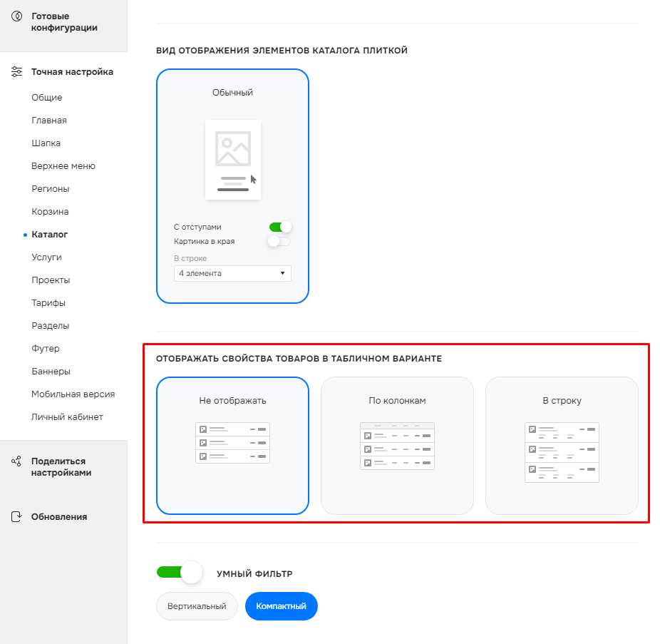Click the share icon beside Поделиться настройками
This screenshot has width=660, height=644.
click(x=16, y=461)
